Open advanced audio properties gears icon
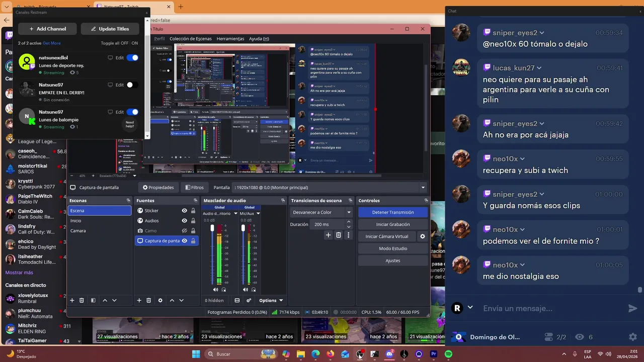Image resolution: width=644 pixels, height=362 pixels. tap(249, 300)
